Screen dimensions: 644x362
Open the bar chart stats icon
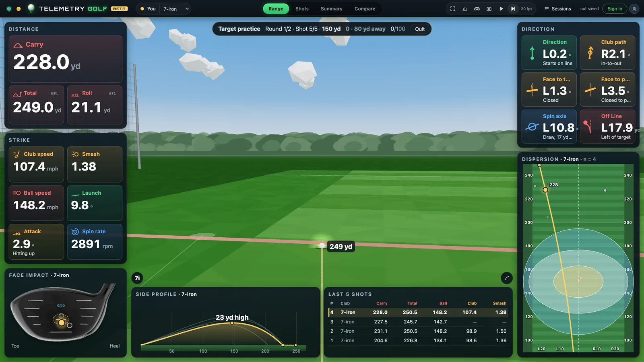pos(465,9)
